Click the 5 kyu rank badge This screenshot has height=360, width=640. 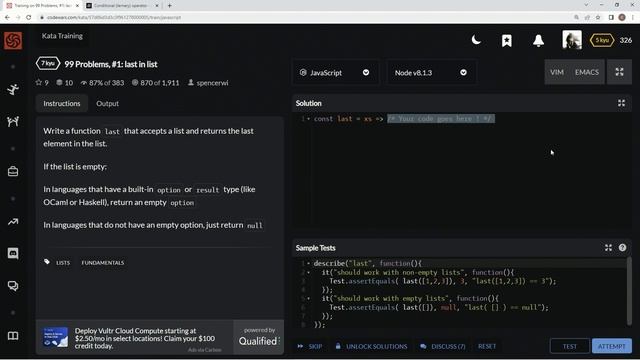click(x=602, y=40)
